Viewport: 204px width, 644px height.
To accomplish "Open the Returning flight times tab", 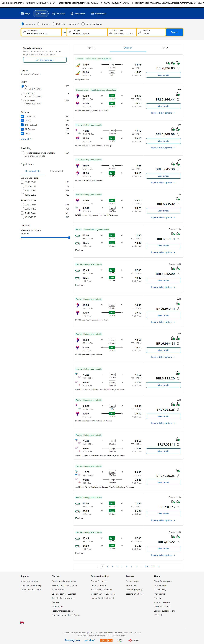I will click(x=57, y=171).
